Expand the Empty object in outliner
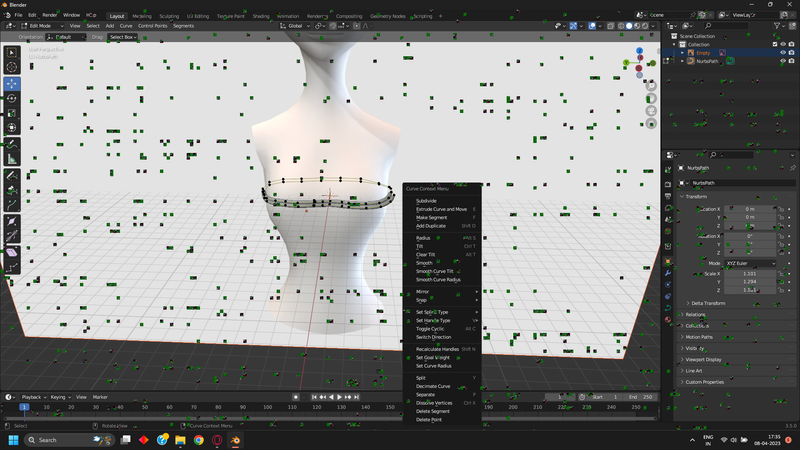The height and width of the screenshot is (450, 800). (x=682, y=53)
